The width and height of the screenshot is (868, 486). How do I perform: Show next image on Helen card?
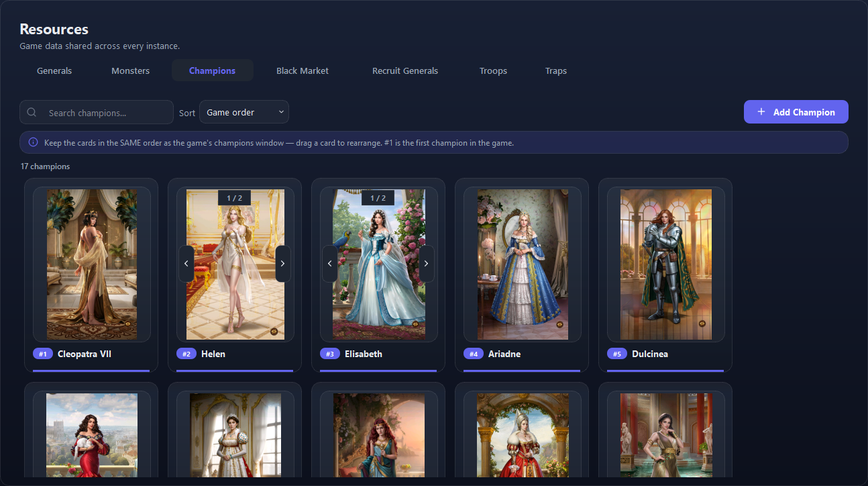tap(283, 264)
